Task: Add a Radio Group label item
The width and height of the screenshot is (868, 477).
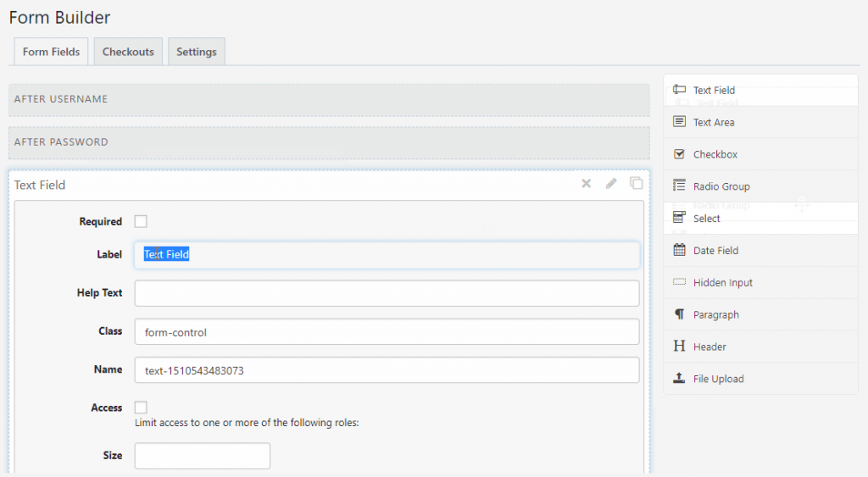Action: [x=721, y=186]
